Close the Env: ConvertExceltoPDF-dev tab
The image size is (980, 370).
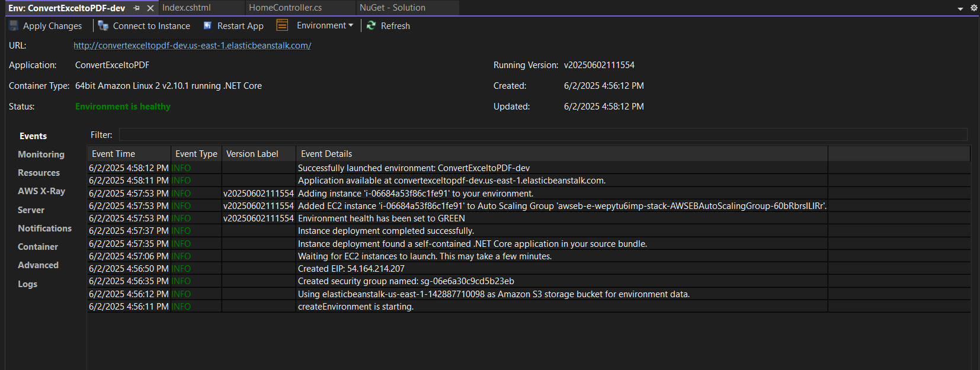[x=150, y=8]
